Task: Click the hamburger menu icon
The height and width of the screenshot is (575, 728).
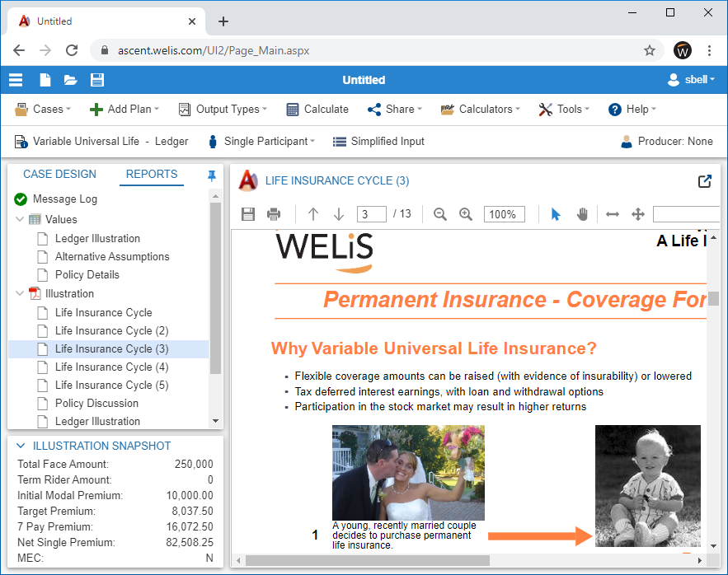Action: click(x=16, y=80)
